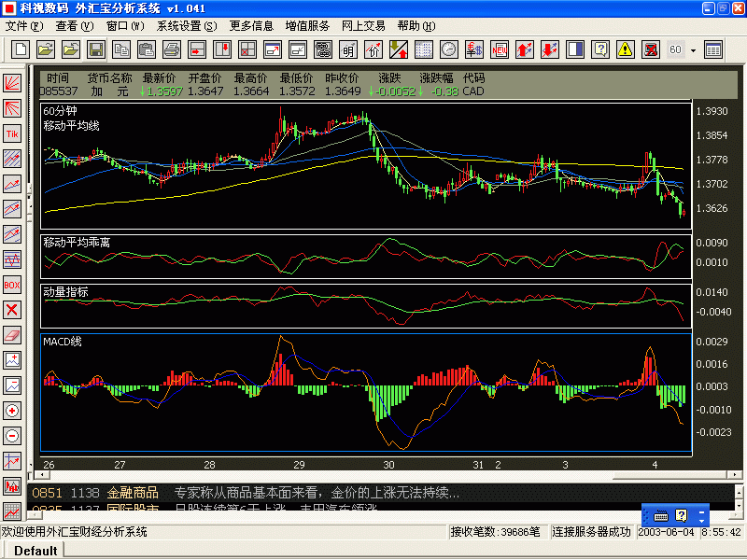Click the zoom out minus circle icon
The height and width of the screenshot is (560, 747).
click(x=12, y=436)
